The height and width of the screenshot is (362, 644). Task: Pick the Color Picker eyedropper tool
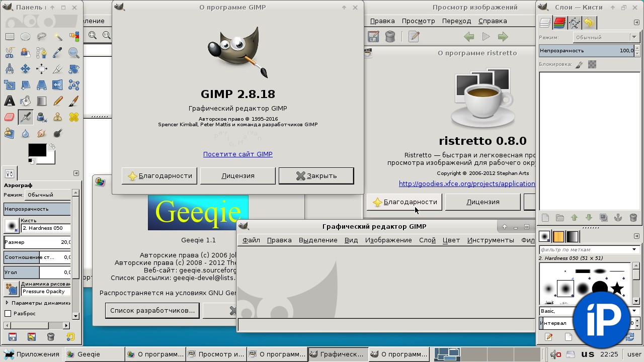click(x=57, y=53)
